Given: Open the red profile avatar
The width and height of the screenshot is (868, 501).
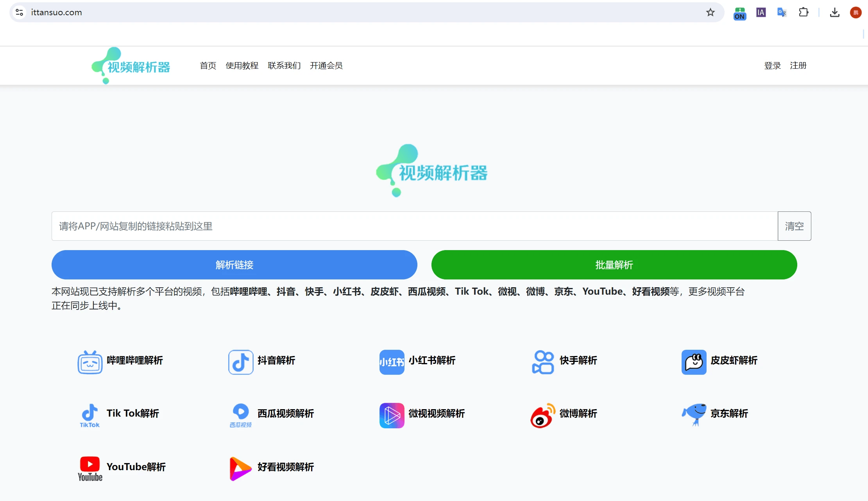Looking at the screenshot, I should [855, 13].
